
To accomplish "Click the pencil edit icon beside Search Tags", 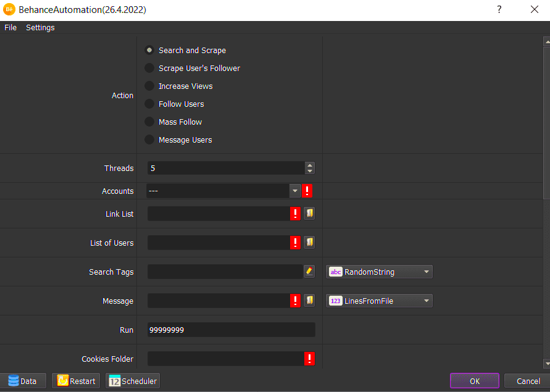I will [x=309, y=272].
